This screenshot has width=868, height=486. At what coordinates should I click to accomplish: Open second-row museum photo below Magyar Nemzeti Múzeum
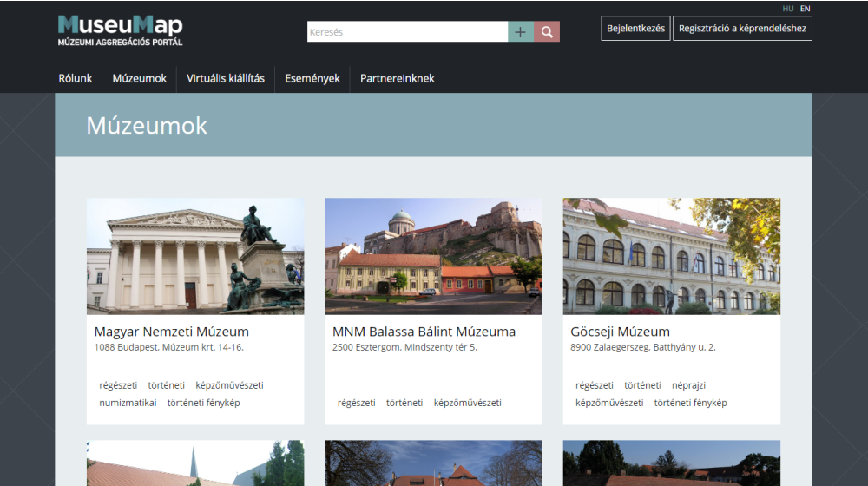(x=195, y=463)
